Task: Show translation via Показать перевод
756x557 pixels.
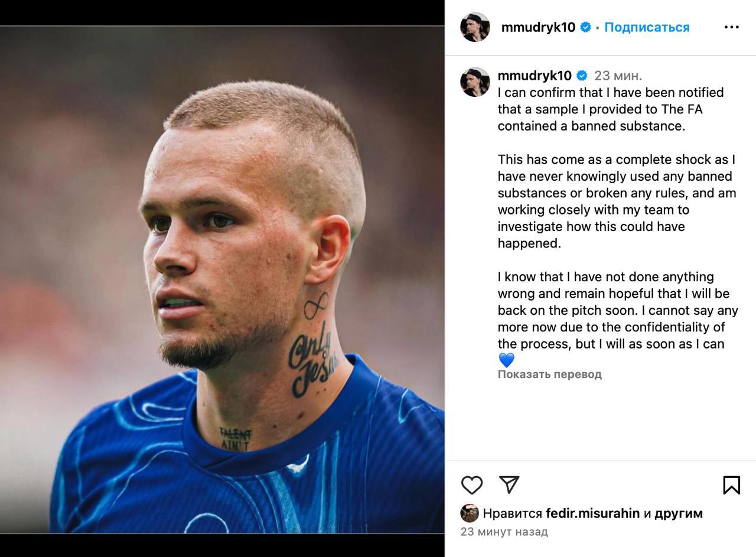Action: tap(549, 374)
